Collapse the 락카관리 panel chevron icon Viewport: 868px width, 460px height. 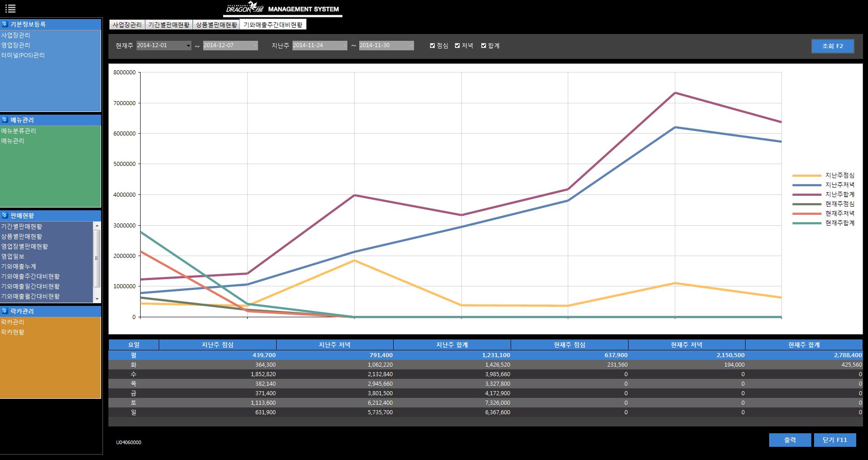point(5,311)
